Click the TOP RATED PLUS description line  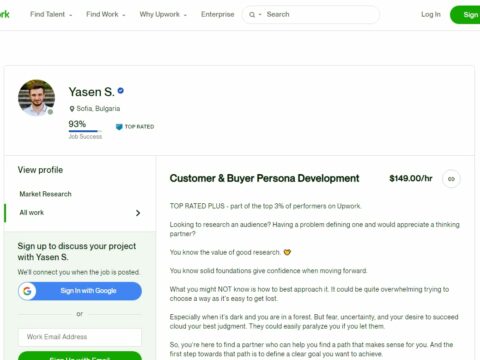click(x=265, y=206)
